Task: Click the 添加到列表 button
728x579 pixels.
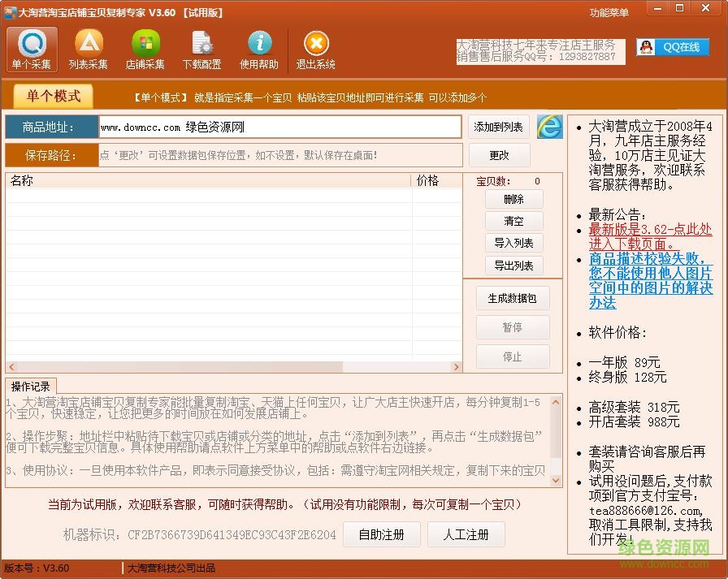Action: pyautogui.click(x=499, y=127)
